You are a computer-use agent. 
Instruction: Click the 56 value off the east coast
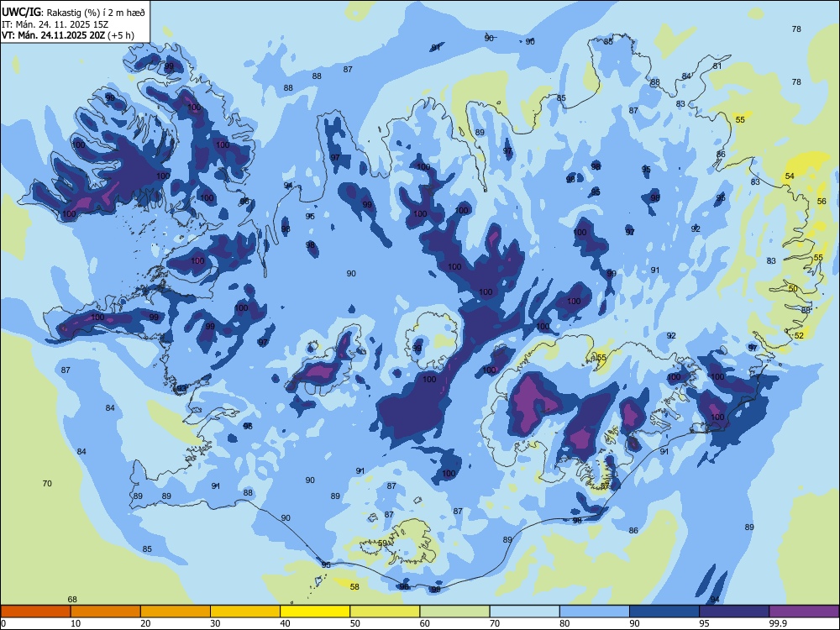click(x=822, y=202)
